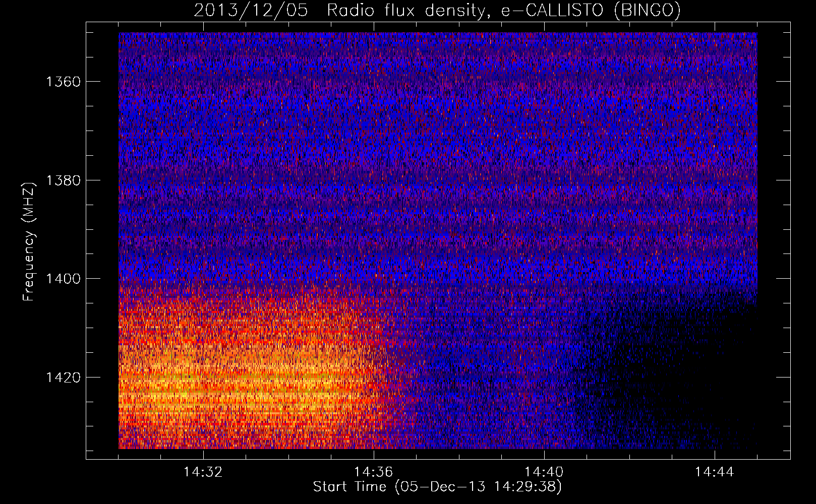Click the 14:40 time axis label
816x504 pixels.
(544, 472)
